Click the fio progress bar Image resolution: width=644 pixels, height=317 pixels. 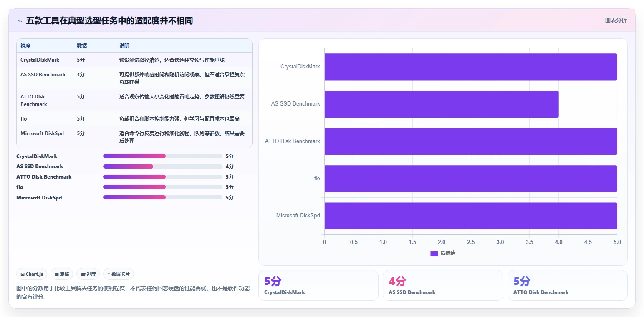[163, 187]
